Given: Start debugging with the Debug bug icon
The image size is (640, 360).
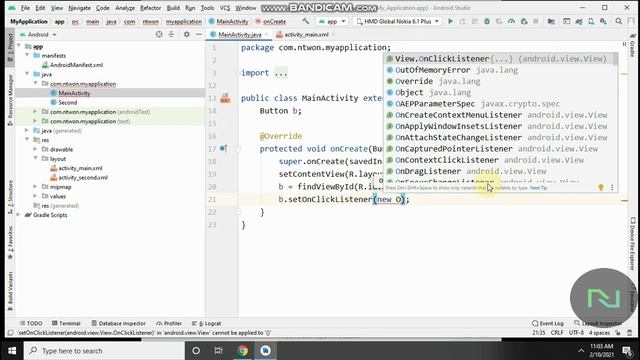Looking at the screenshot, I should pyautogui.click(x=487, y=21).
